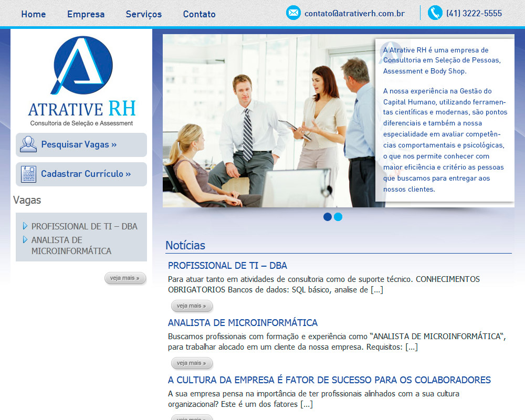
Task: Click the arrow before sidebar ANALISTA DE MICROINFORMÁTICA
Action: [x=25, y=239]
